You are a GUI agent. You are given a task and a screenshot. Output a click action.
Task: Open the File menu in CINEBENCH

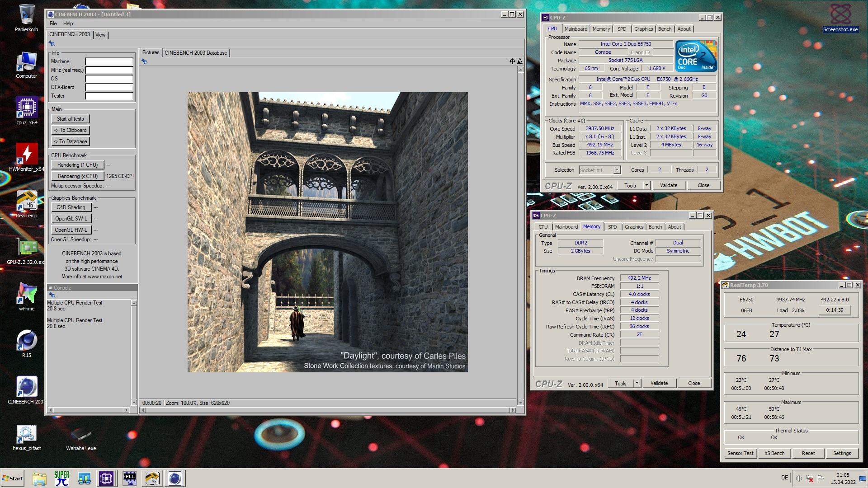53,23
